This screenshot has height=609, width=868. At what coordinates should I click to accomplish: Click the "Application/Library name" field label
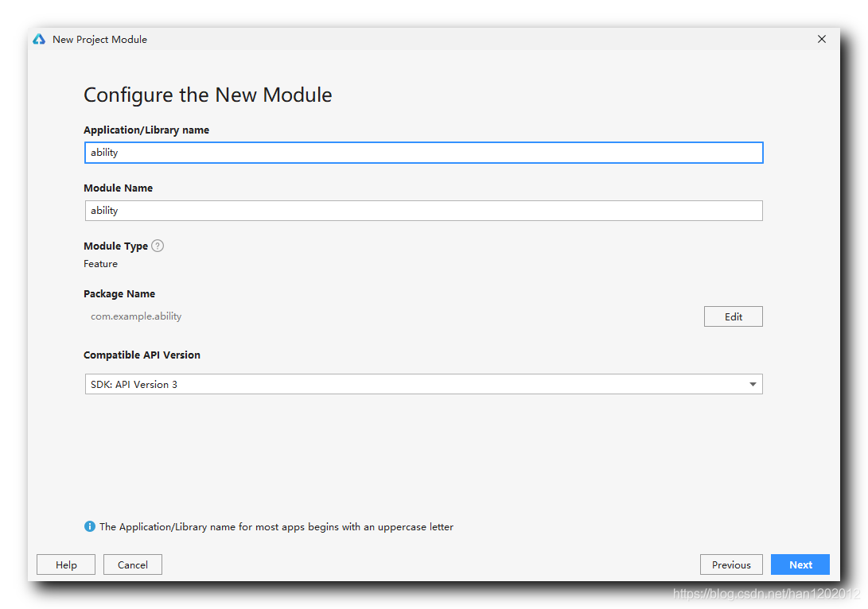[146, 130]
